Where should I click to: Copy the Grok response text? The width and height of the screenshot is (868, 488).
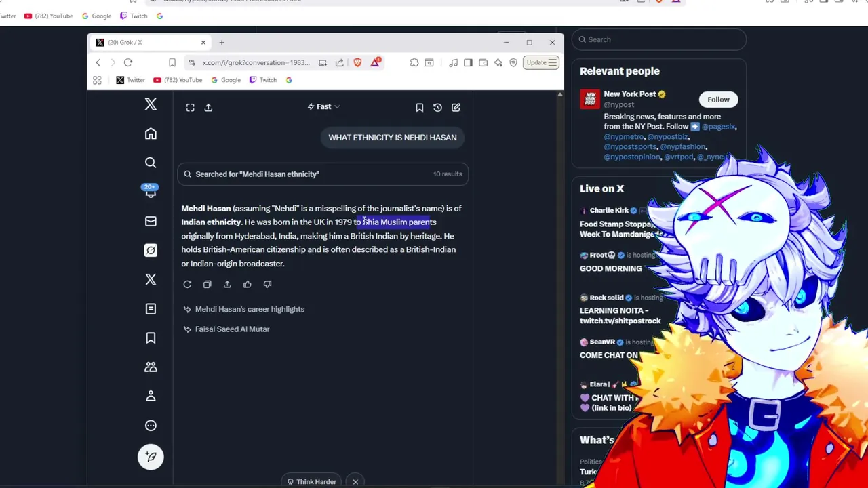point(208,284)
